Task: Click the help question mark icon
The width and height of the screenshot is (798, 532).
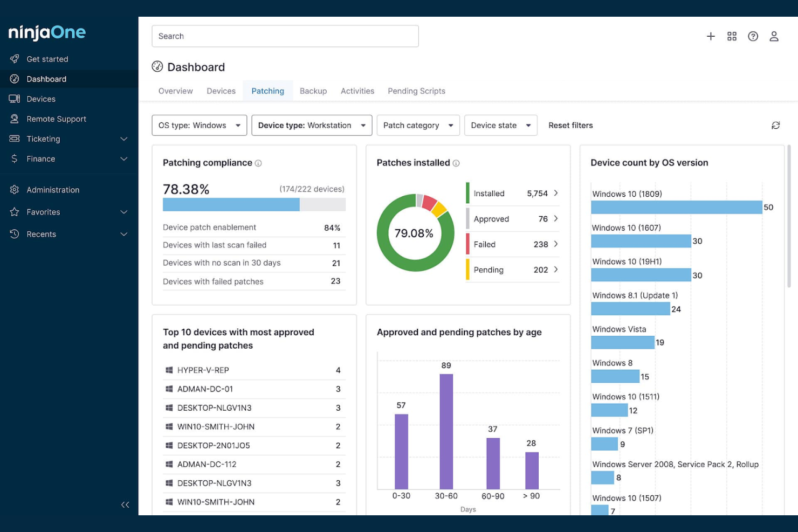Action: point(753,36)
